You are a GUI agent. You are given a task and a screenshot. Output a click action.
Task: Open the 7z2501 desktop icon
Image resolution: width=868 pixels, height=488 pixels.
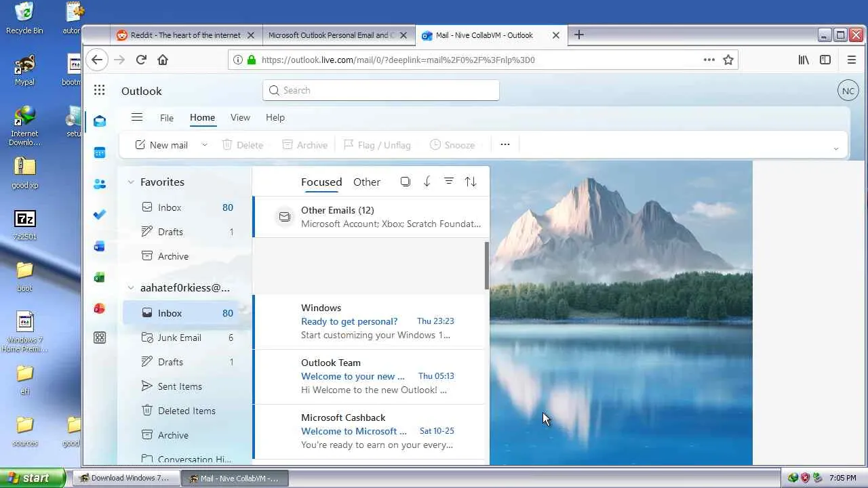pyautogui.click(x=24, y=225)
